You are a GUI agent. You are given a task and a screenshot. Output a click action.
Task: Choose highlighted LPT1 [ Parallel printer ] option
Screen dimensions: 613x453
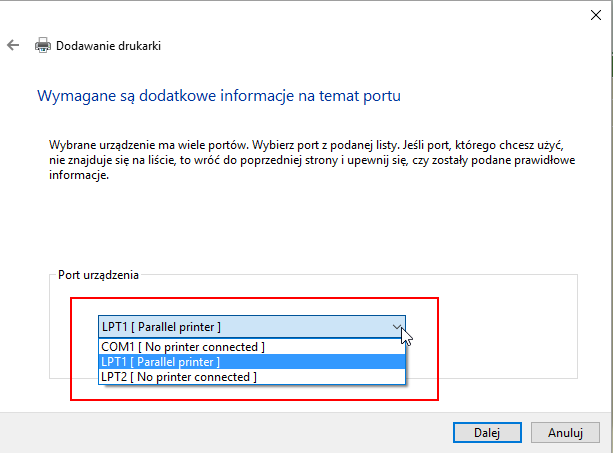[x=252, y=362]
